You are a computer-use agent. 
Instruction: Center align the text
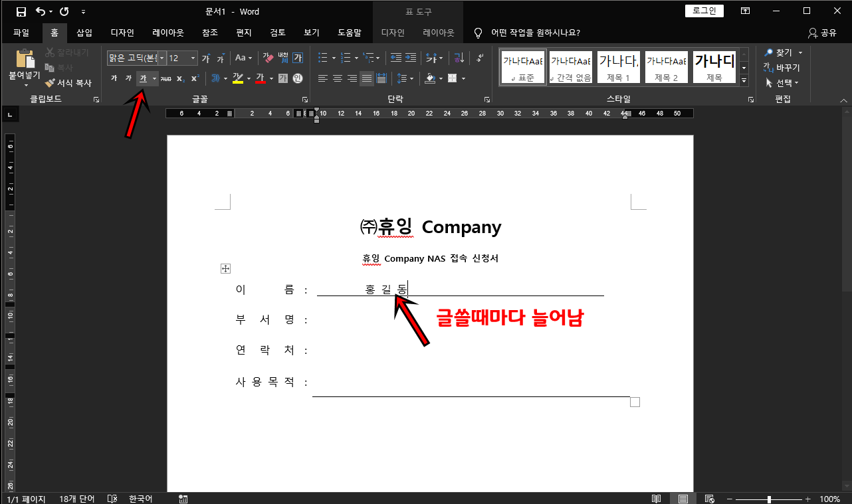point(338,78)
